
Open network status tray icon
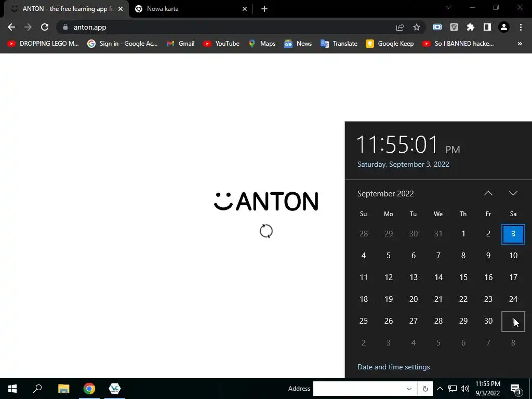coord(453,389)
